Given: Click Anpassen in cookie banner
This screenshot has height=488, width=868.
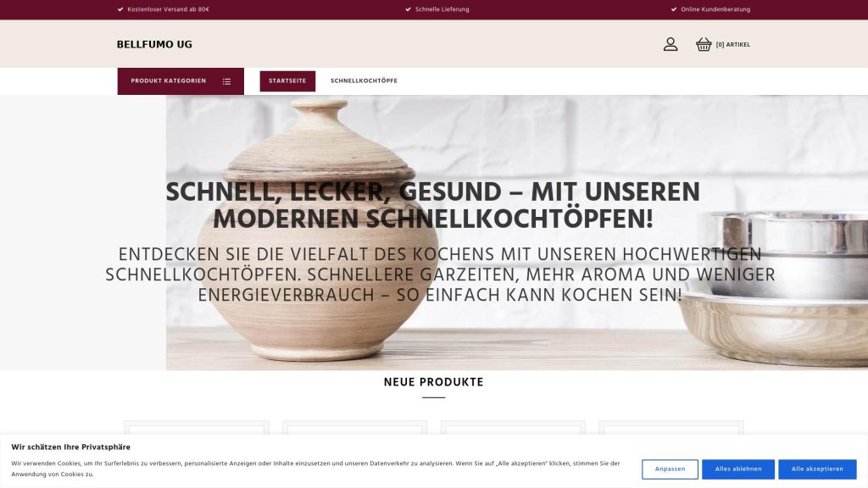Looking at the screenshot, I should pos(670,469).
